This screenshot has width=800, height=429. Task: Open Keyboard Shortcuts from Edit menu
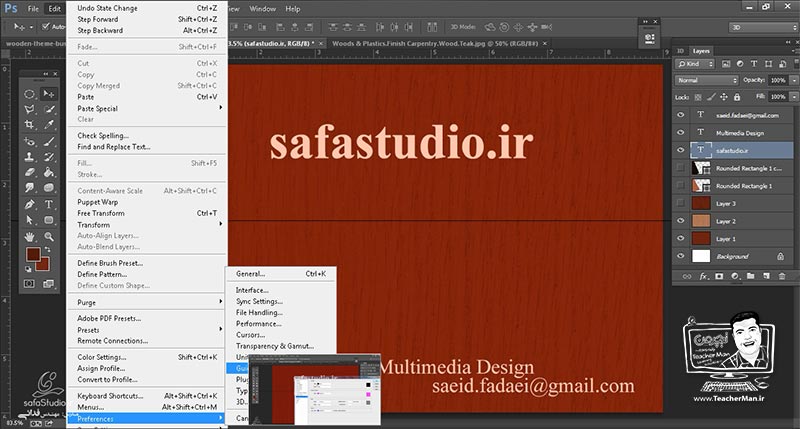(147, 396)
